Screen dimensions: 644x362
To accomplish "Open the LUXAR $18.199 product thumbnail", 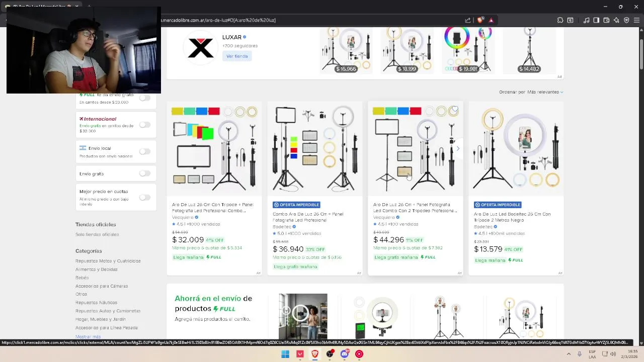I will pos(407,51).
